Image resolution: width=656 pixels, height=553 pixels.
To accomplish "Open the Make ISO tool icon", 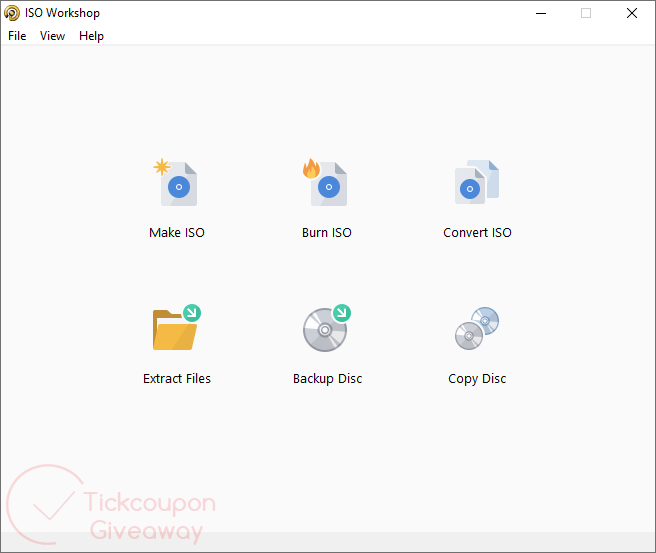I will click(176, 182).
